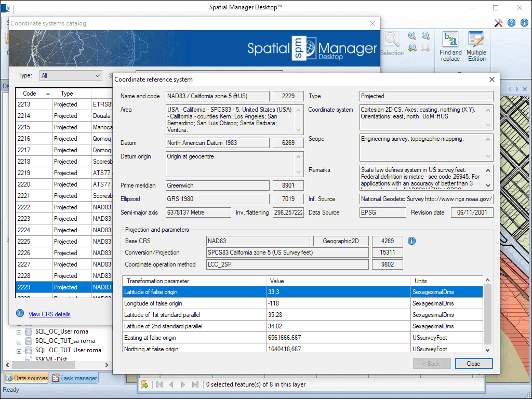532x399 pixels.
Task: Open the Multiple Edition tool
Action: pos(476,46)
